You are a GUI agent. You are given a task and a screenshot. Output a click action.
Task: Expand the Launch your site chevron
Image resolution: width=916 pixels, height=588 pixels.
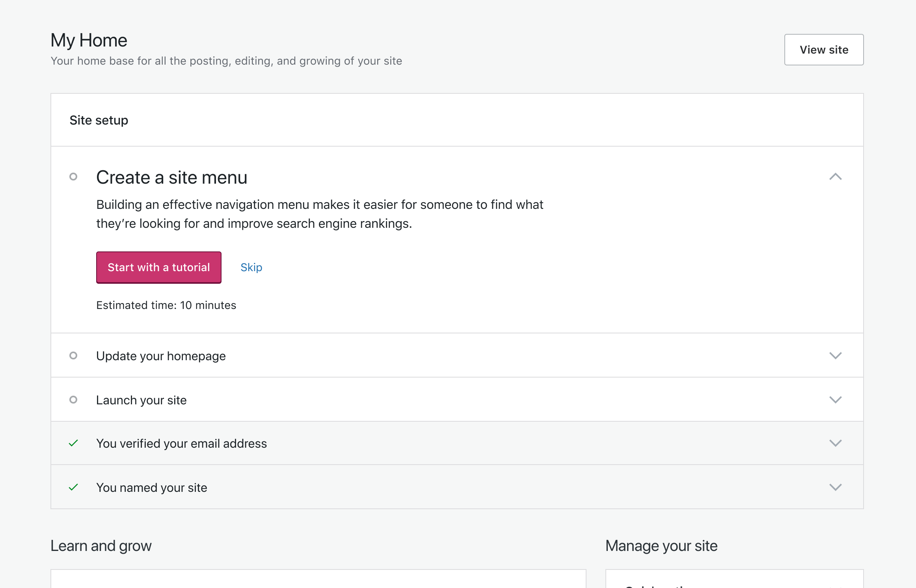(835, 400)
